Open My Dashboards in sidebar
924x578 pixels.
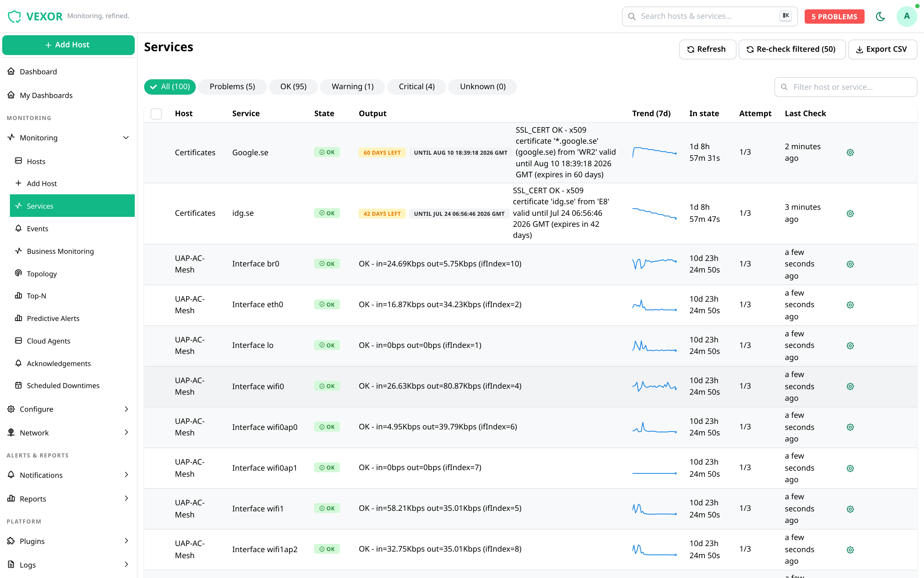[68, 95]
